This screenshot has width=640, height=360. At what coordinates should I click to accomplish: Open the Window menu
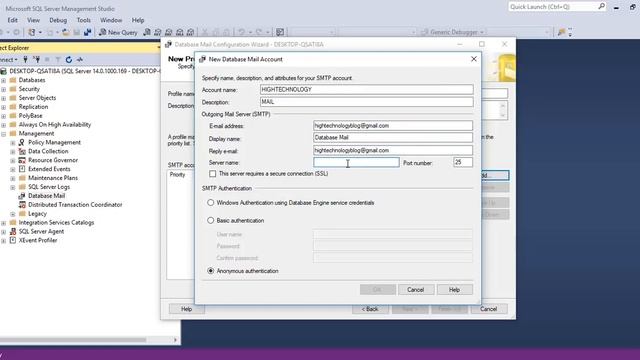click(111, 20)
